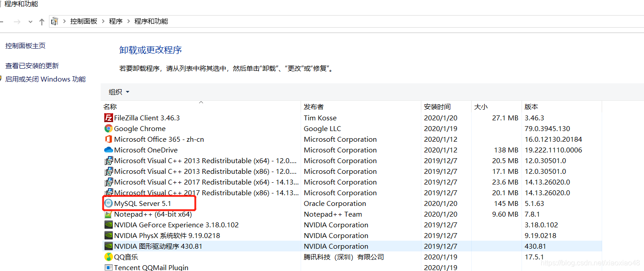644x271 pixels.
Task: Open 控制面板主页 link
Action: pyautogui.click(x=25, y=46)
